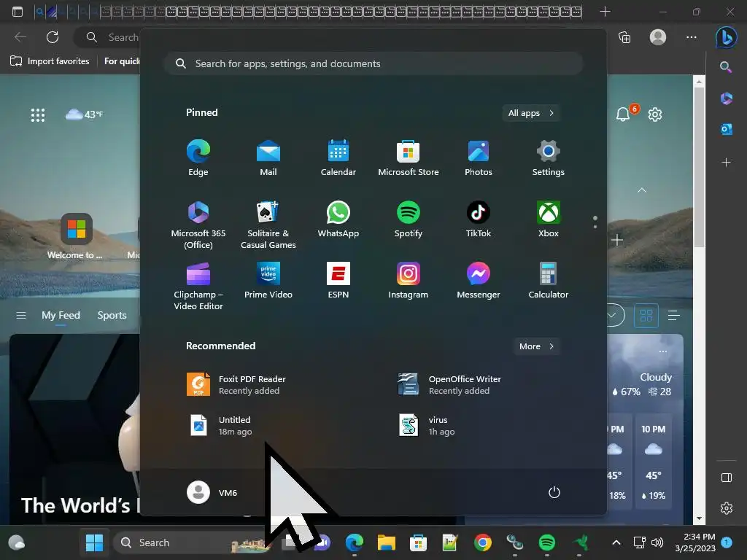Image resolution: width=747 pixels, height=560 pixels.
Task: Open Edge from the taskbar
Action: [355, 542]
